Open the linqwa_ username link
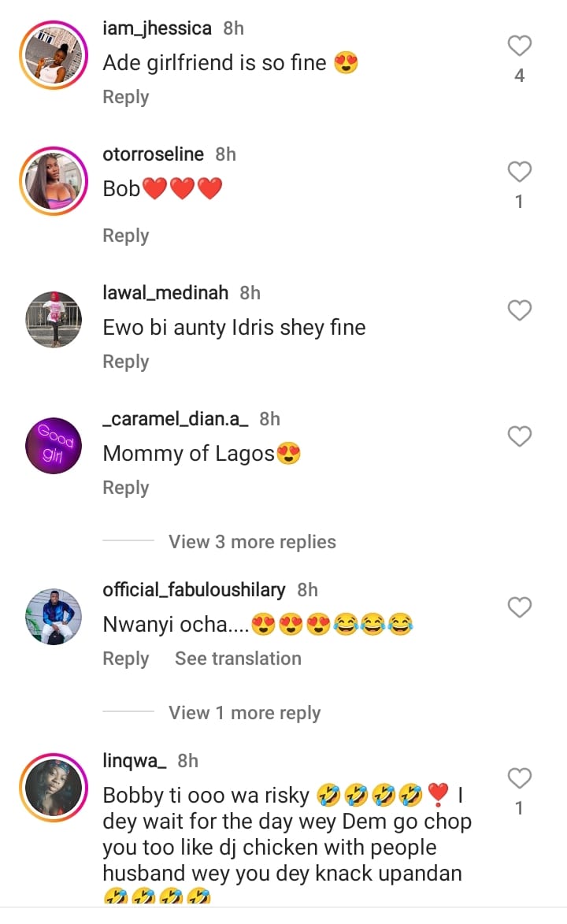This screenshot has height=924, width=567. click(x=135, y=760)
